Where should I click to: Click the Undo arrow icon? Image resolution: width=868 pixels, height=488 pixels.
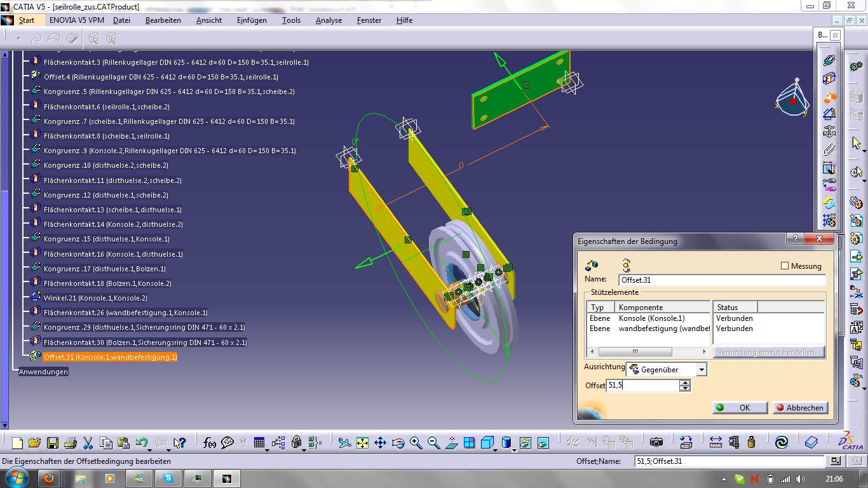pyautogui.click(x=141, y=443)
